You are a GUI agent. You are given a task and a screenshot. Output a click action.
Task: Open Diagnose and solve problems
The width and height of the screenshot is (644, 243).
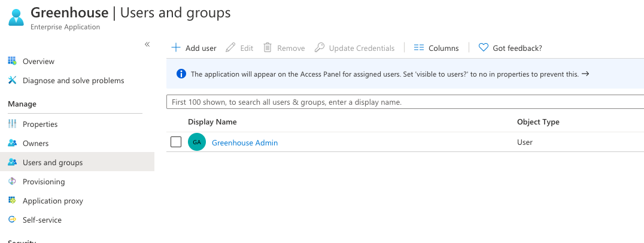click(74, 80)
